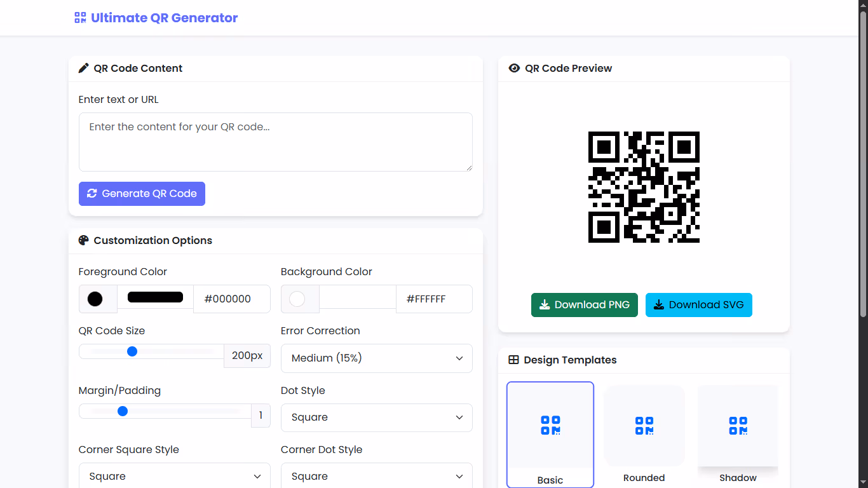
Task: Select the Basic design template
Action: (550, 435)
